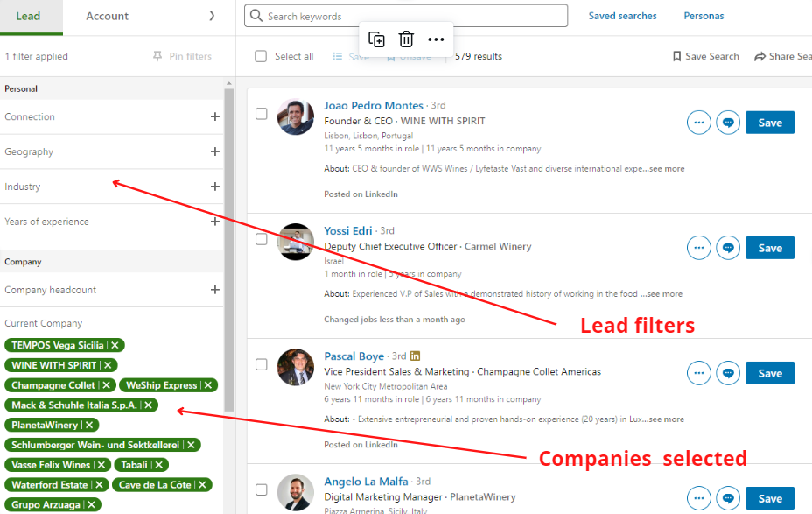Click the trash delete icon
This screenshot has width=812, height=514.
click(x=406, y=39)
